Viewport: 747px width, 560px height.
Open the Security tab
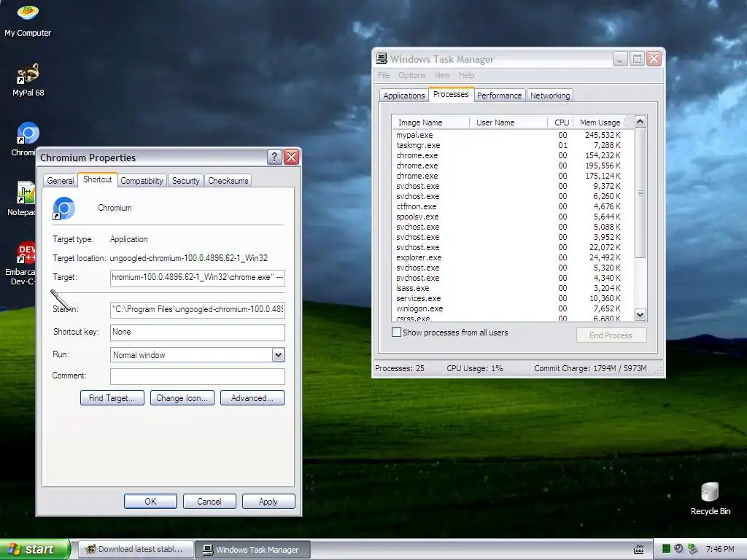186,181
